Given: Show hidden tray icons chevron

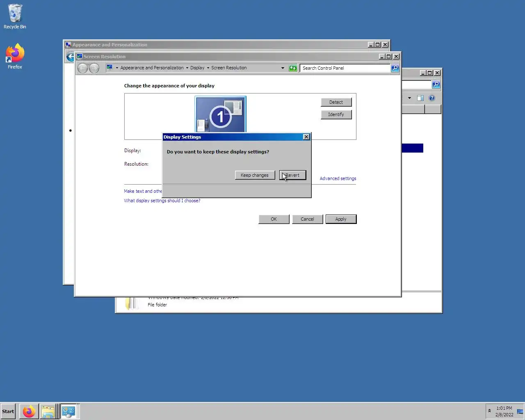Looking at the screenshot, I should 489,411.
